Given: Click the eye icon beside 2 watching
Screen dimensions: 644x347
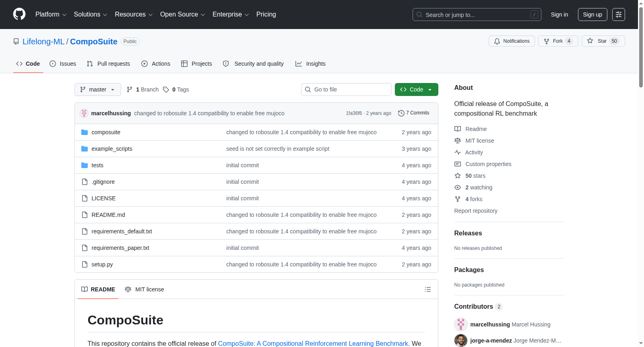Looking at the screenshot, I should [458, 187].
